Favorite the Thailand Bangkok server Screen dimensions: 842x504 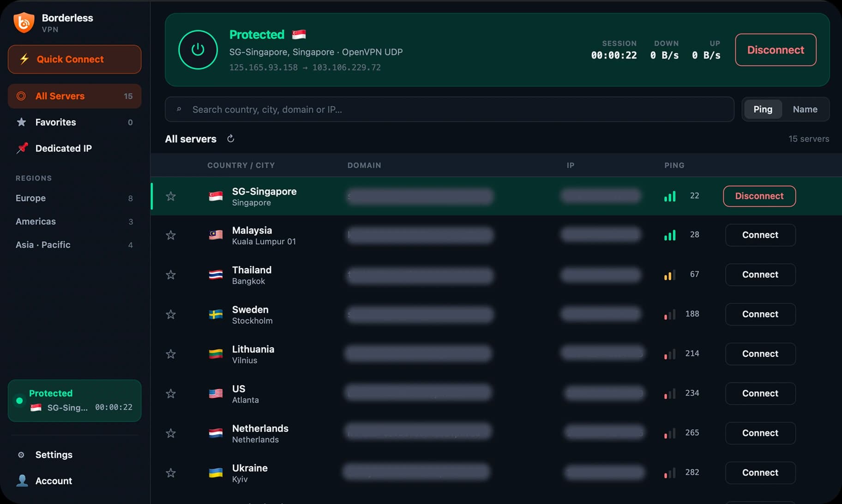[x=171, y=275]
